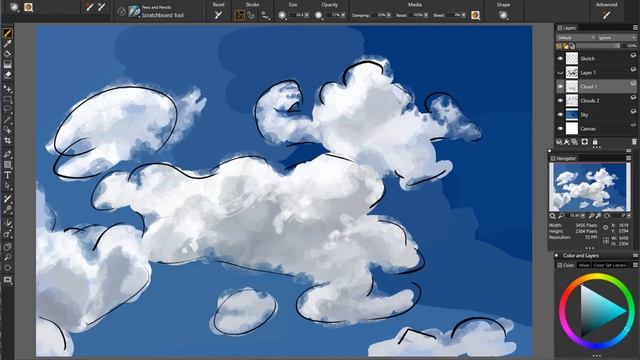Click the new layer icon in Layers panel
This screenshot has height=360, width=640.
[559, 142]
